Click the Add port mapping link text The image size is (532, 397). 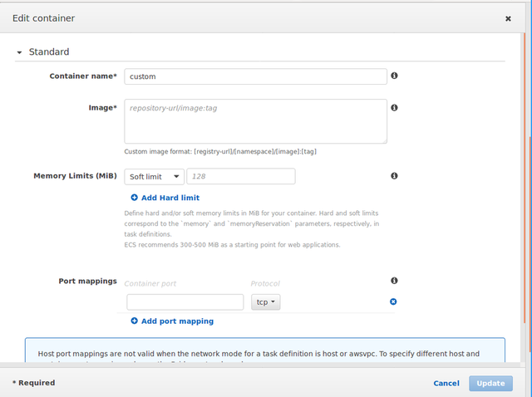click(x=177, y=321)
